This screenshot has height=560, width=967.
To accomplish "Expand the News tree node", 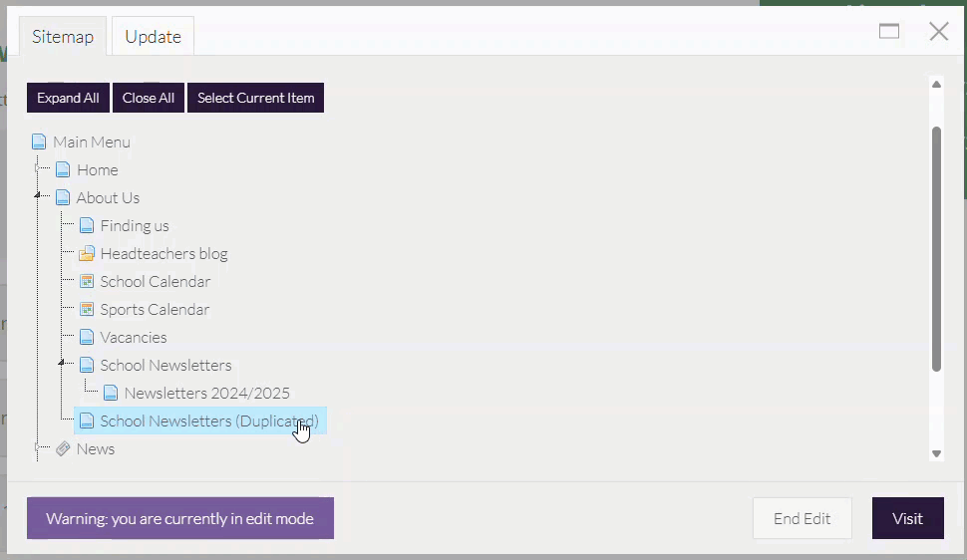I will (x=38, y=448).
